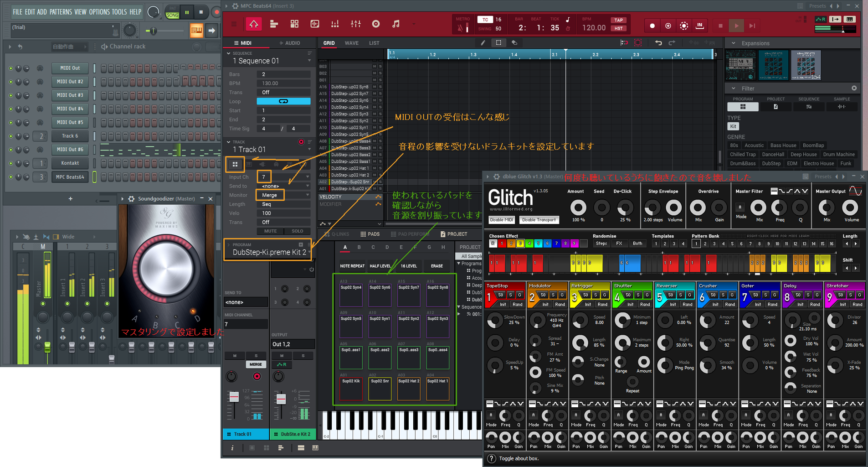Enable Disable MIDI in Glitch plugin

(501, 219)
